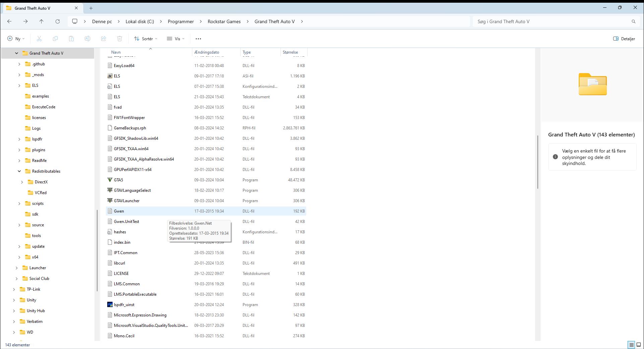Expand the plugins folder in tree
This screenshot has height=349, width=644.
[19, 150]
